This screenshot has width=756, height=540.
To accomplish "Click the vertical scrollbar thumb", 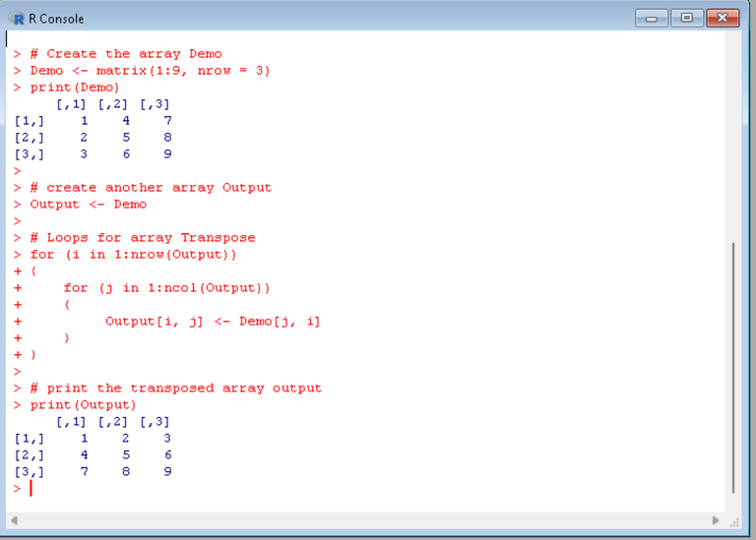I will coord(733,368).
